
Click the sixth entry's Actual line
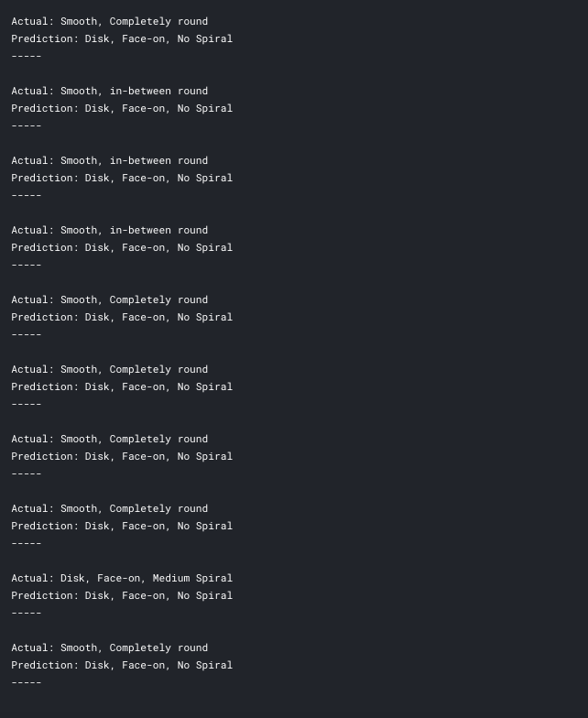pos(109,369)
